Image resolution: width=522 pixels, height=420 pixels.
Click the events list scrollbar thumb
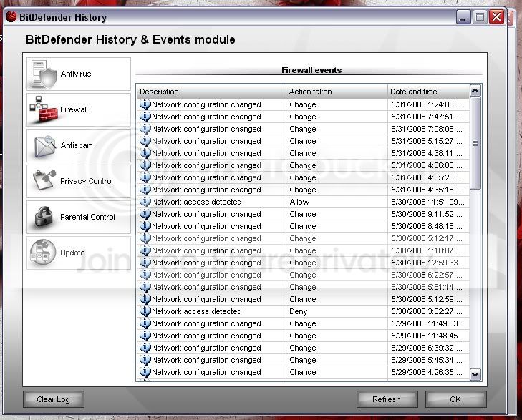(475, 143)
